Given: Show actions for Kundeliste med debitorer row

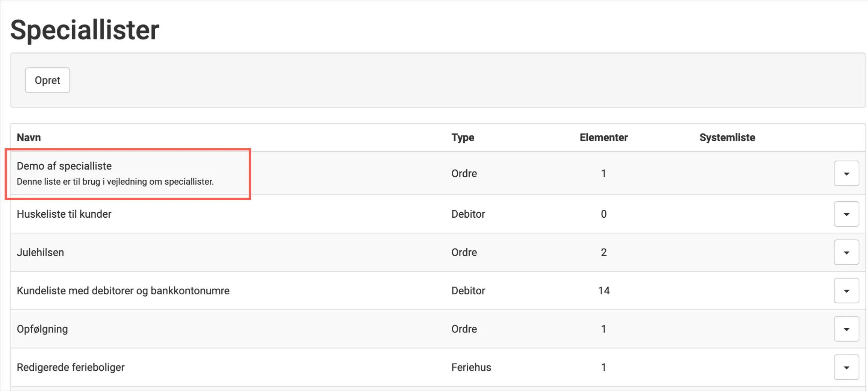Looking at the screenshot, I should tap(846, 291).
